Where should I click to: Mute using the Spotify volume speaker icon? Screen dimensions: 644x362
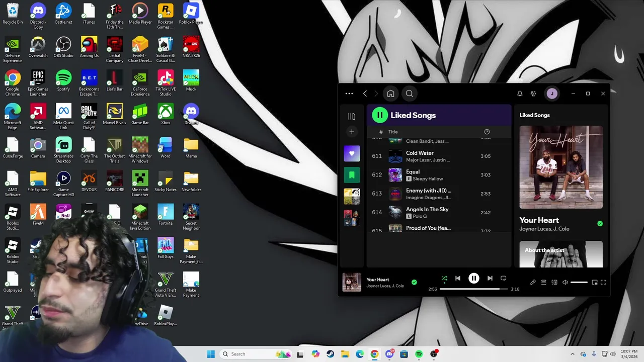[x=565, y=283]
